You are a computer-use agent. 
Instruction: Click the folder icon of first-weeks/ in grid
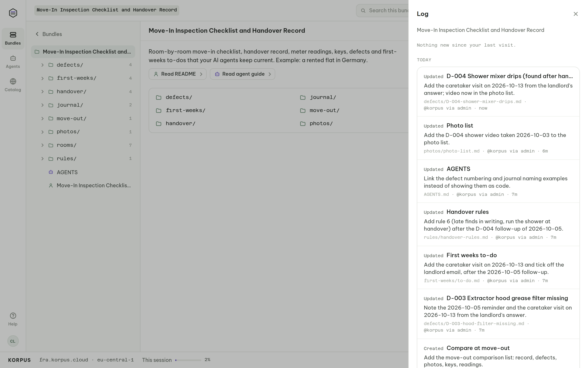pyautogui.click(x=159, y=110)
